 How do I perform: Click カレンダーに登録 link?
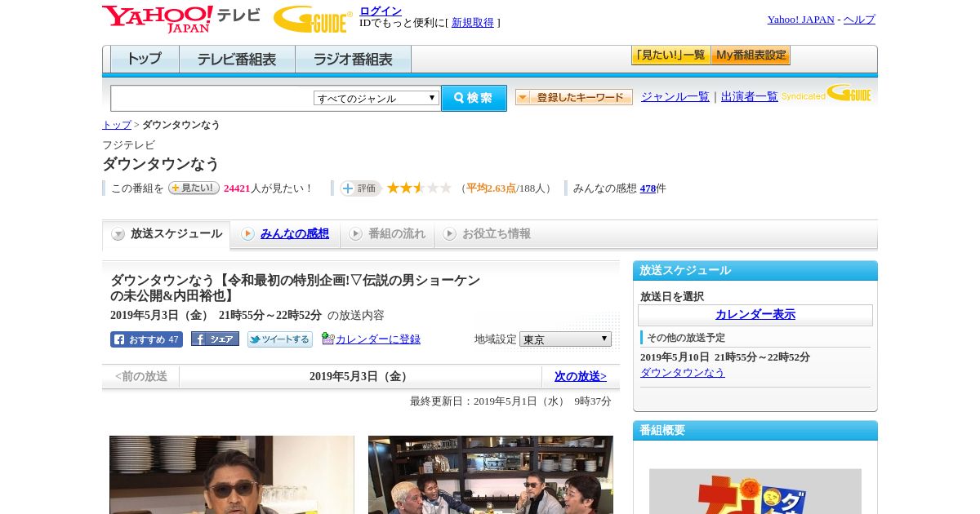point(378,339)
